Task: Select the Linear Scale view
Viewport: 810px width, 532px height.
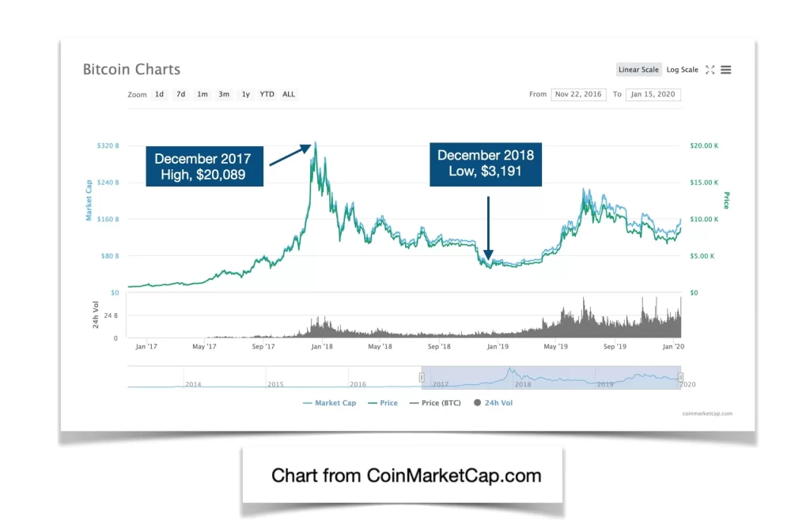Action: 638,70
